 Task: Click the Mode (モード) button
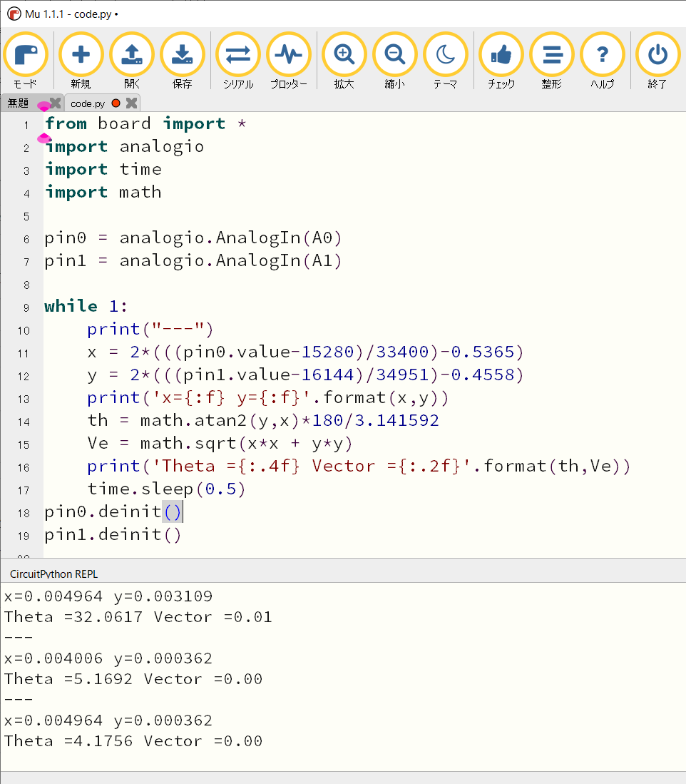coord(26,56)
